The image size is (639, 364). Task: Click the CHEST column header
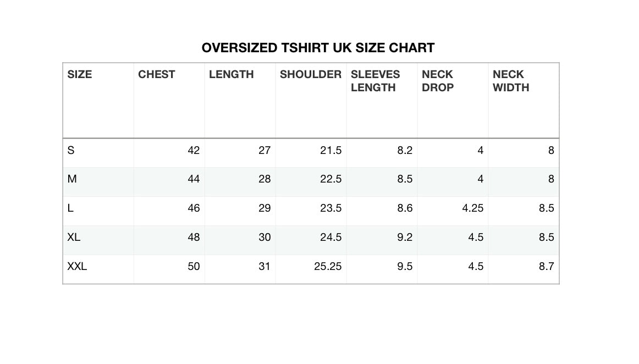coord(157,75)
